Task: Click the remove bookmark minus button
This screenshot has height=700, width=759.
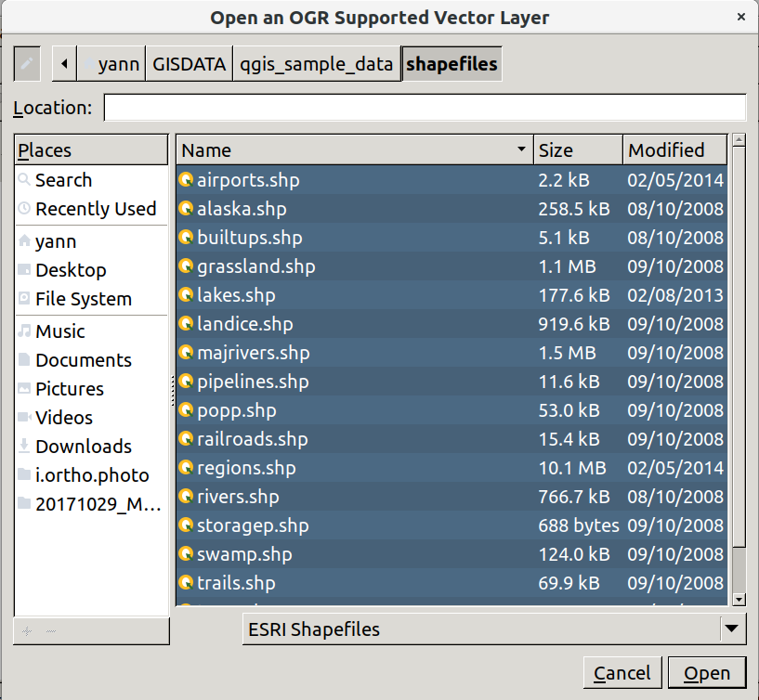Action: pyautogui.click(x=51, y=630)
